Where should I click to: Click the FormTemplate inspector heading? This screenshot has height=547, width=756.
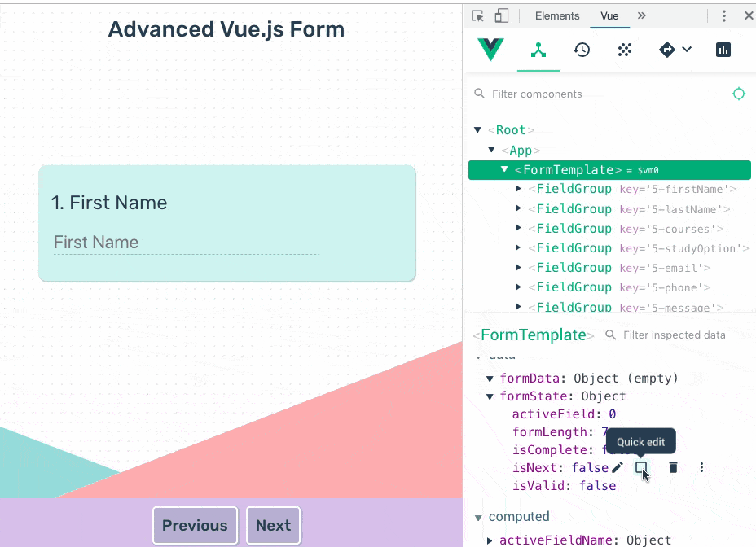(534, 335)
